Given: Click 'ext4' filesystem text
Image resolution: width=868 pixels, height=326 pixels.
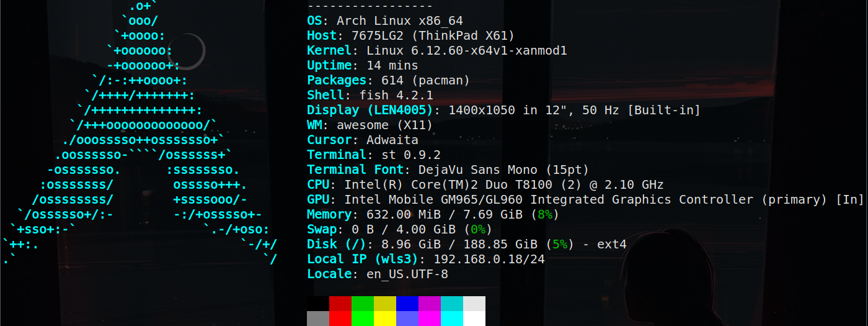Looking at the screenshot, I should pos(612,244).
